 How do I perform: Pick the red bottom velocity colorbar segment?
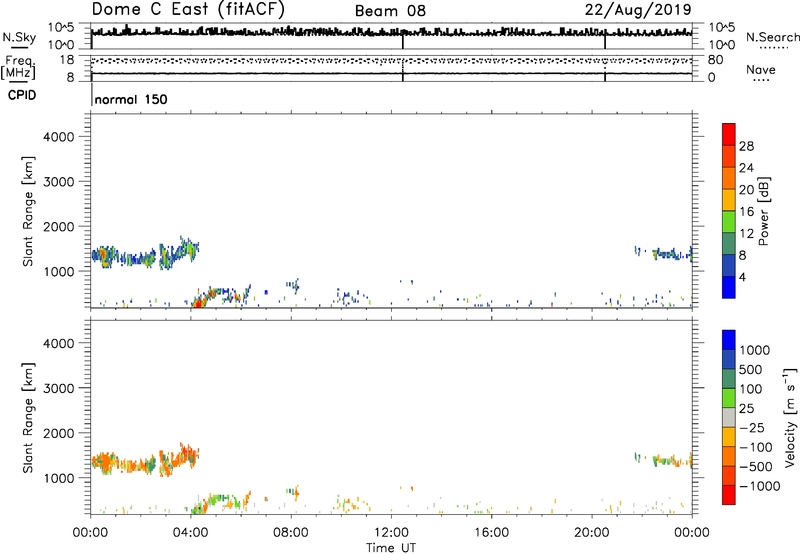(x=729, y=495)
